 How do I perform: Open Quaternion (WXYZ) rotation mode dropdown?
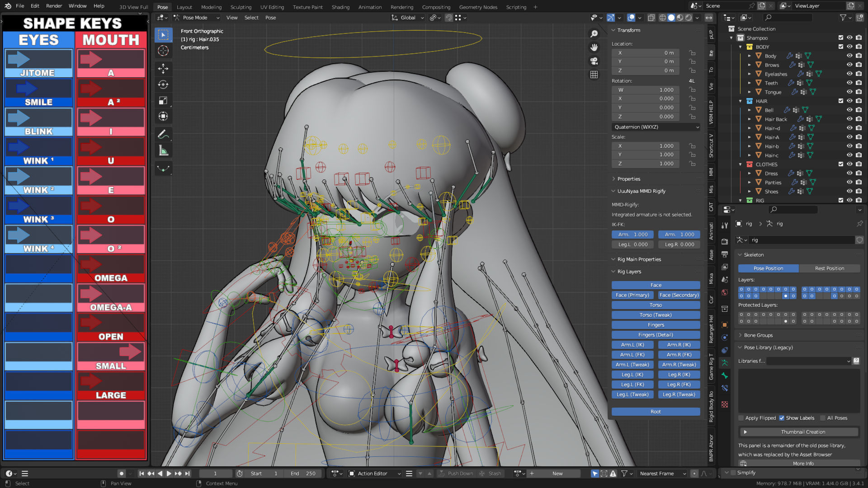pyautogui.click(x=656, y=127)
